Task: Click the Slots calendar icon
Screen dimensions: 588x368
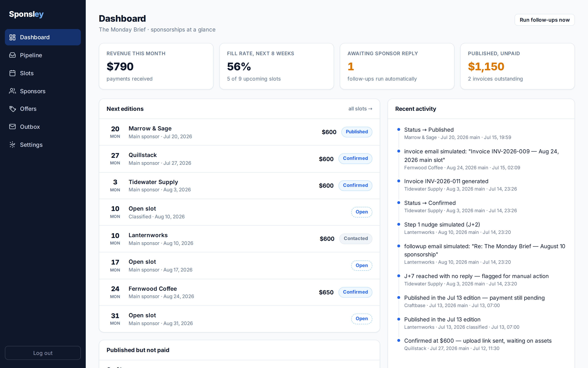Action: [12, 73]
